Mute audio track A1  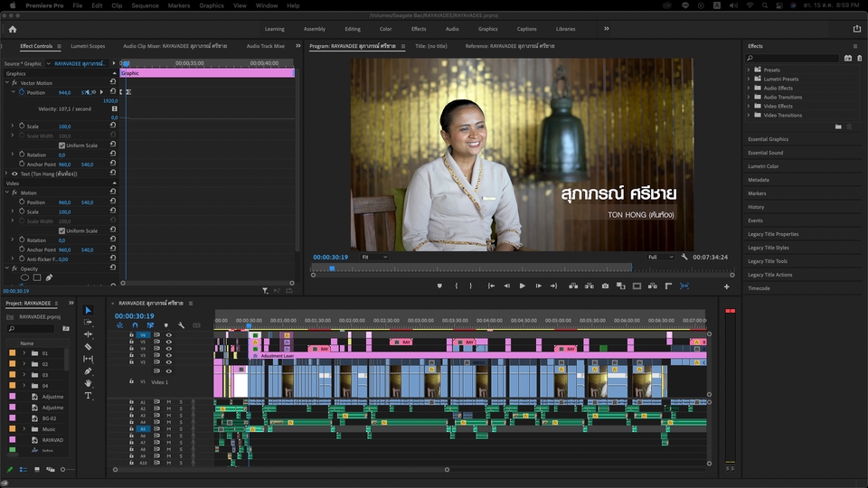point(169,402)
